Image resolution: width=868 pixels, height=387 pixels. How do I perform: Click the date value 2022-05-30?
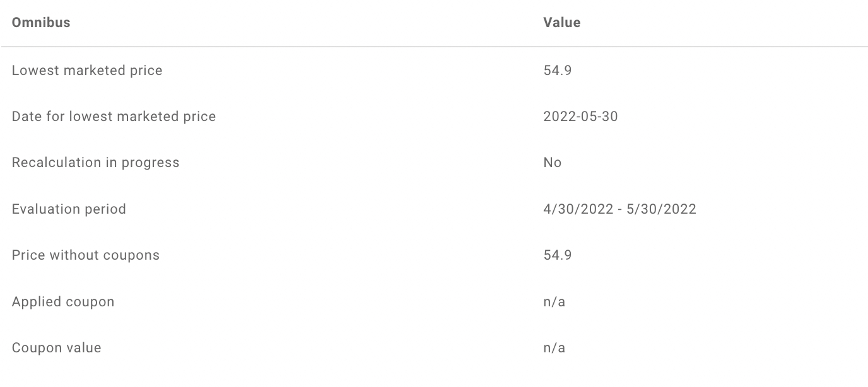(580, 117)
